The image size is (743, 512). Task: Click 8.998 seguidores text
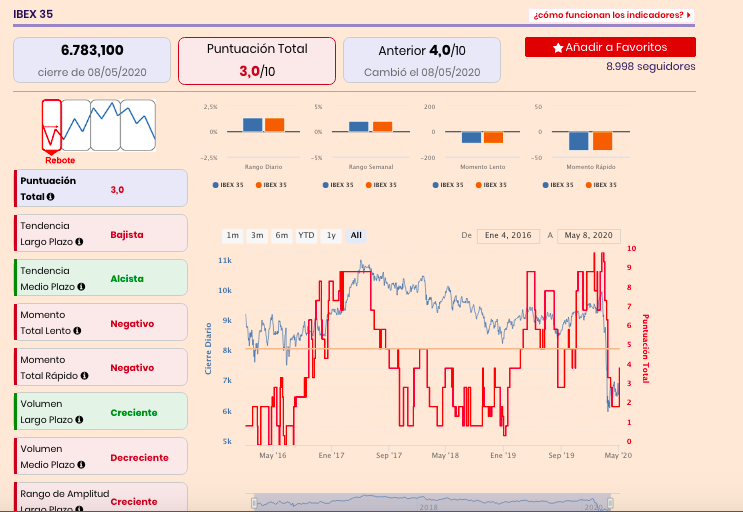(651, 66)
